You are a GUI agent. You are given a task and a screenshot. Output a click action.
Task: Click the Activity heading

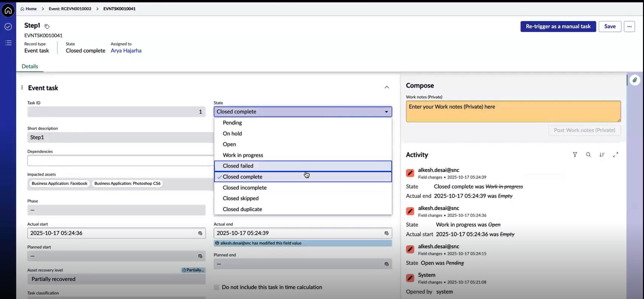(417, 155)
